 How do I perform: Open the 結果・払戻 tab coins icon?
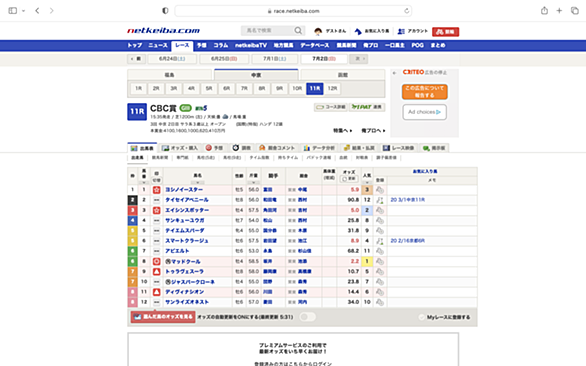click(x=347, y=148)
